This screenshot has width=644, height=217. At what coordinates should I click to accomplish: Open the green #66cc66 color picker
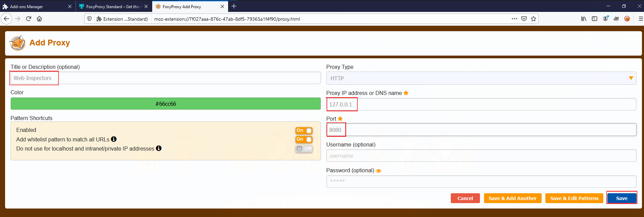[x=165, y=104]
